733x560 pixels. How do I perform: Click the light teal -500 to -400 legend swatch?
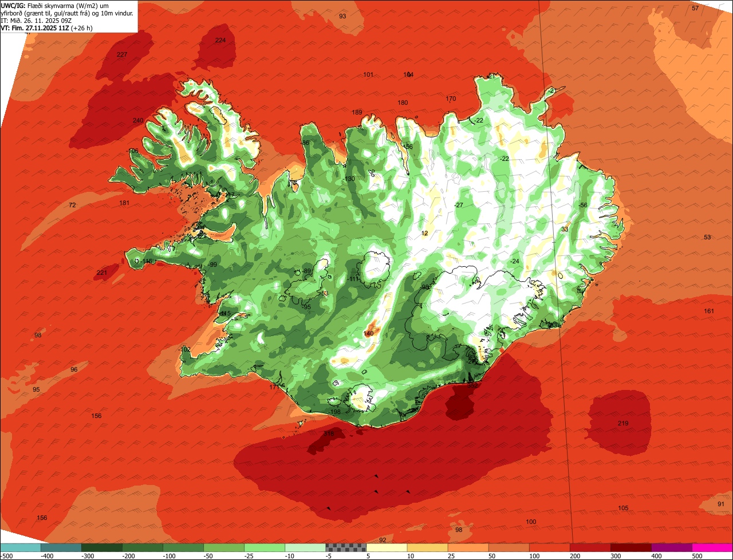point(20,547)
